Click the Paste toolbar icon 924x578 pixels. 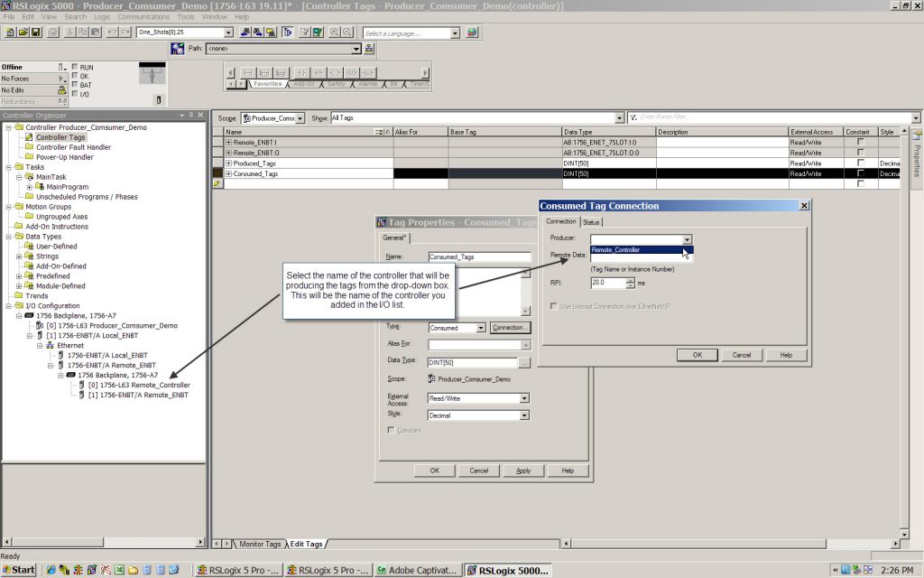pyautogui.click(x=95, y=32)
